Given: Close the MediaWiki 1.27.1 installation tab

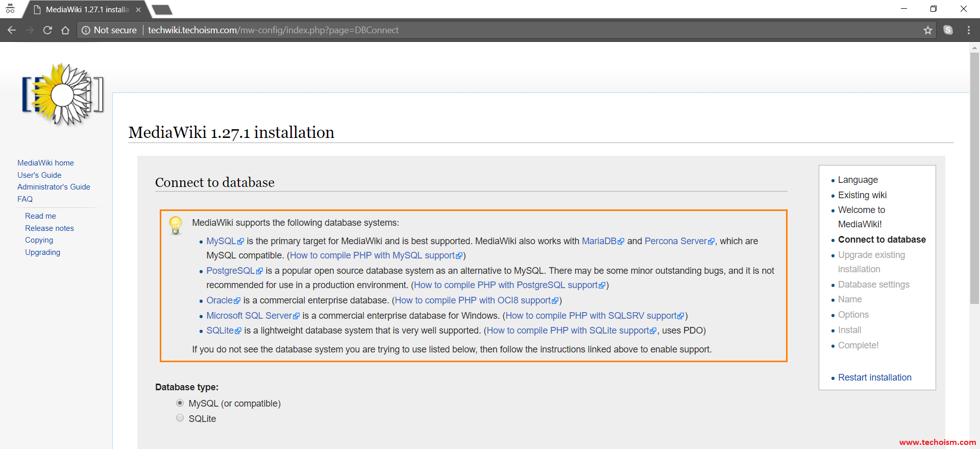Looking at the screenshot, I should click(138, 9).
